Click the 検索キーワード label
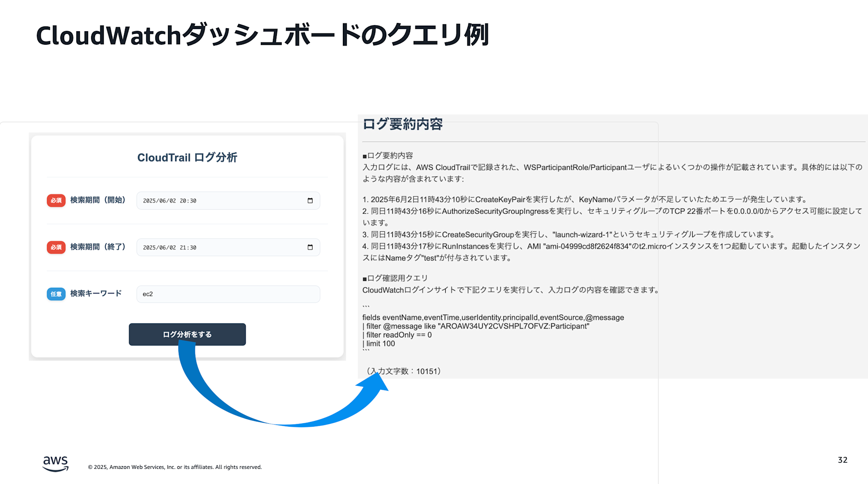 click(96, 293)
